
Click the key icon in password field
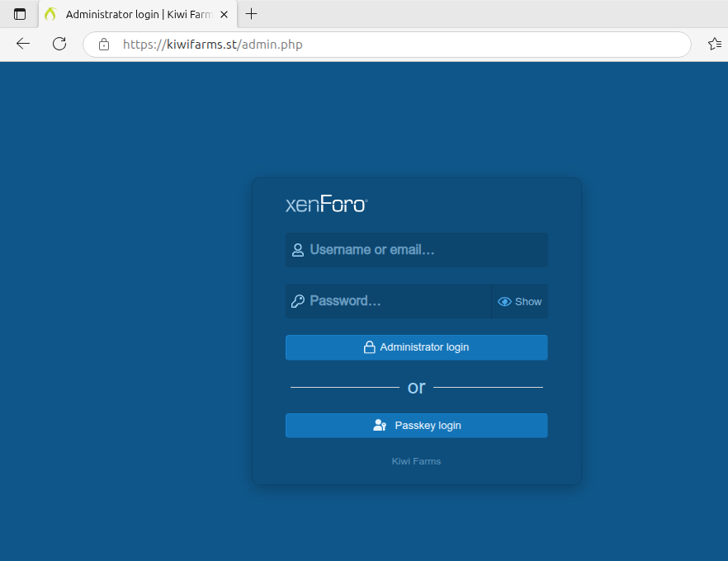pyautogui.click(x=298, y=302)
